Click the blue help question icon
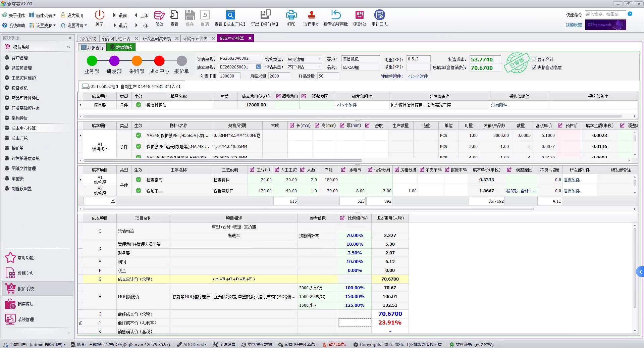 (630, 14)
